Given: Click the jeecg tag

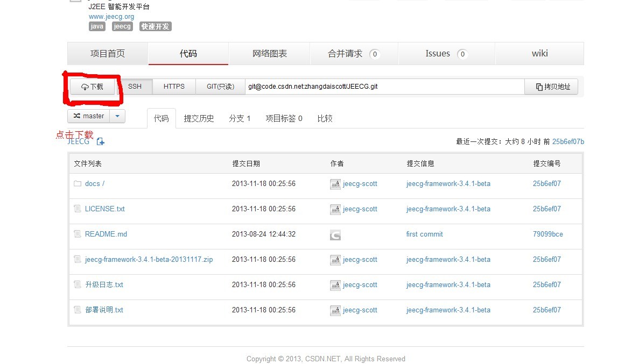Looking at the screenshot, I should pyautogui.click(x=122, y=26).
